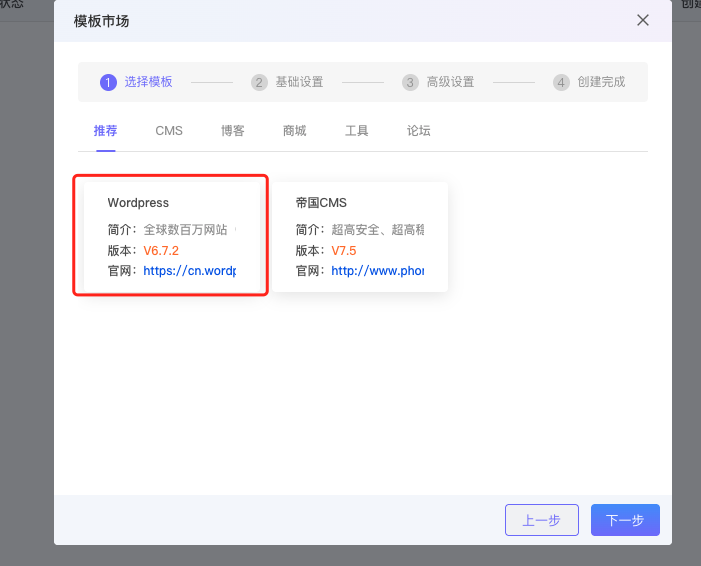Viewport: 701px width, 566px height.
Task: Proceed with the 下一步 button
Action: [625, 520]
